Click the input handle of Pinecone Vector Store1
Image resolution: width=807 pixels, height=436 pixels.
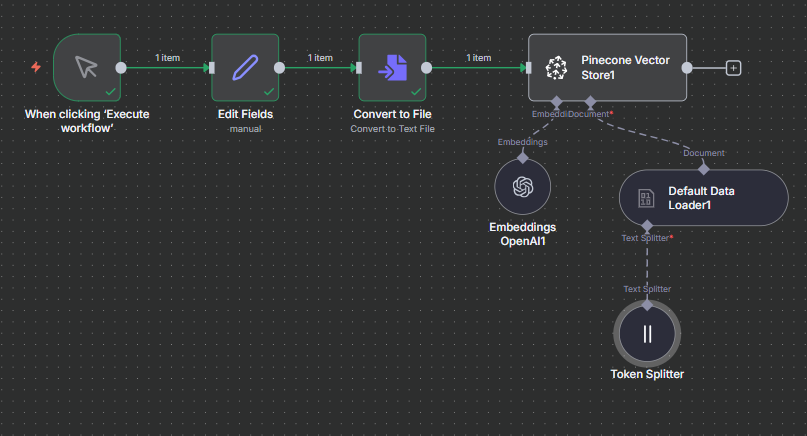point(529,68)
